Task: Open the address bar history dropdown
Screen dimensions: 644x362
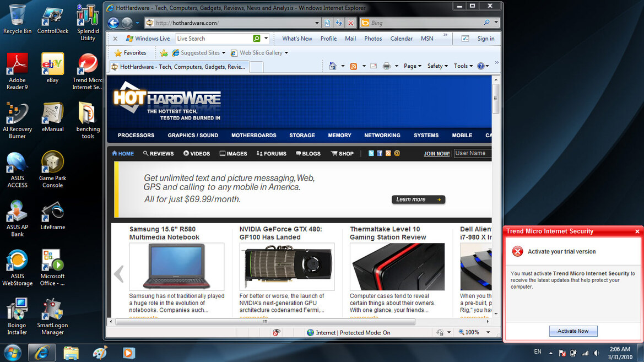Action: pyautogui.click(x=317, y=23)
